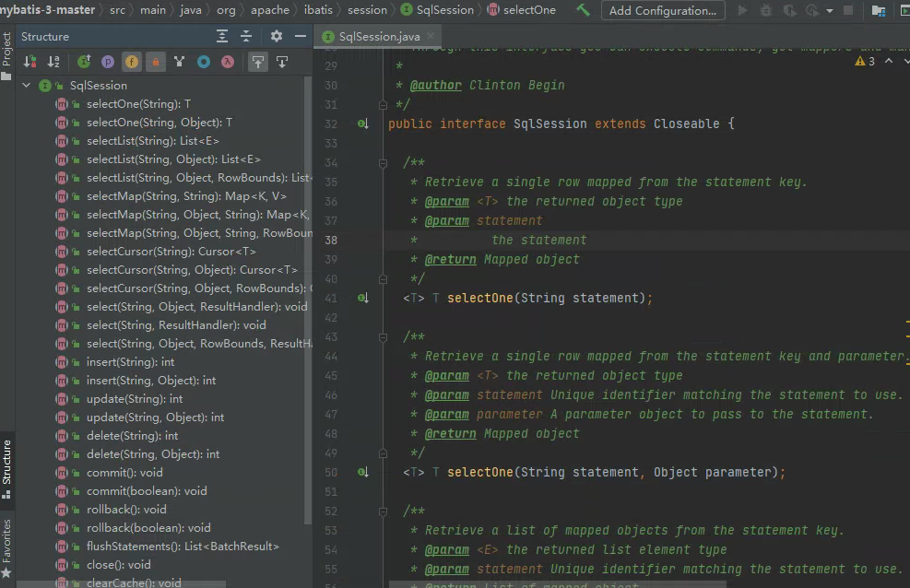Go to previous highlighted error arrow
Screen dimensions: 910x588
[889, 61]
